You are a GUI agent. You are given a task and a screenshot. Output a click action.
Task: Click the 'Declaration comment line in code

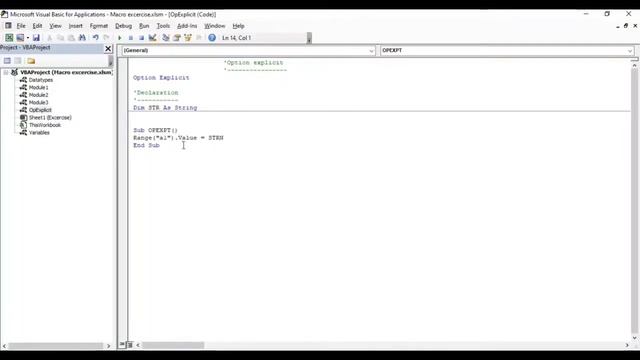pos(156,93)
